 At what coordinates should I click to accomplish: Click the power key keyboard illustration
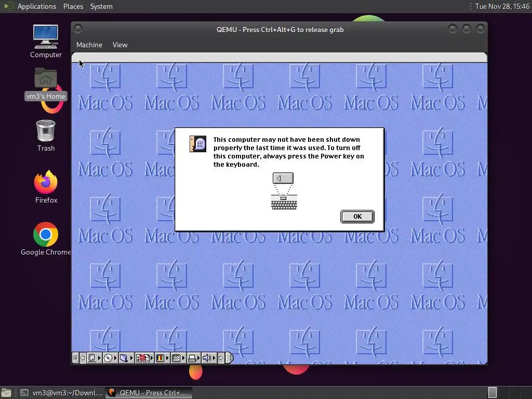coord(284,191)
